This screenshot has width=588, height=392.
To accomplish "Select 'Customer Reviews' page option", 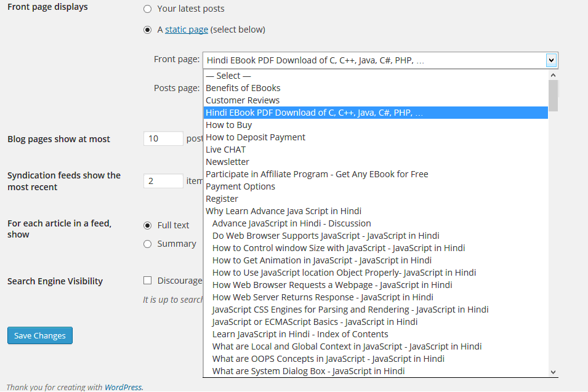I will (x=243, y=100).
